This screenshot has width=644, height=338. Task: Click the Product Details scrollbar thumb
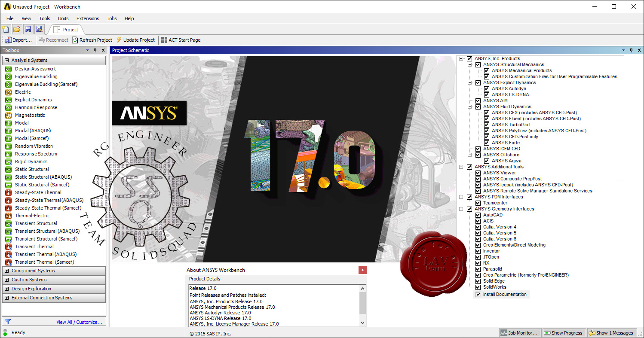point(363,302)
